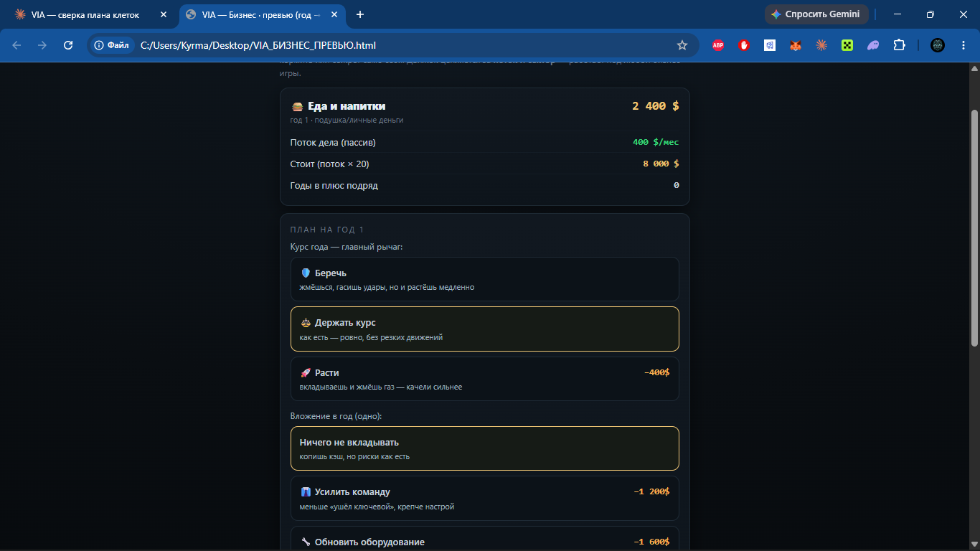Click the scales icon on Держать курс
980x551 pixels.
[306, 323]
